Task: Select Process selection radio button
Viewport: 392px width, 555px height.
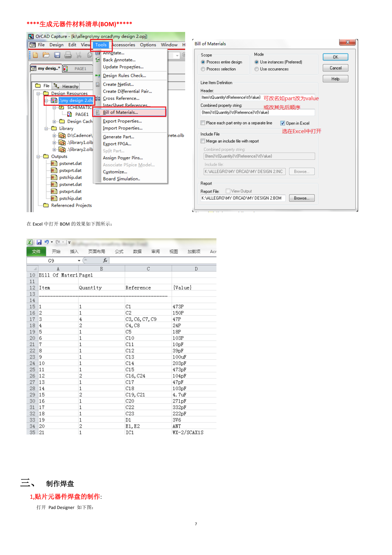Action: tap(203, 69)
